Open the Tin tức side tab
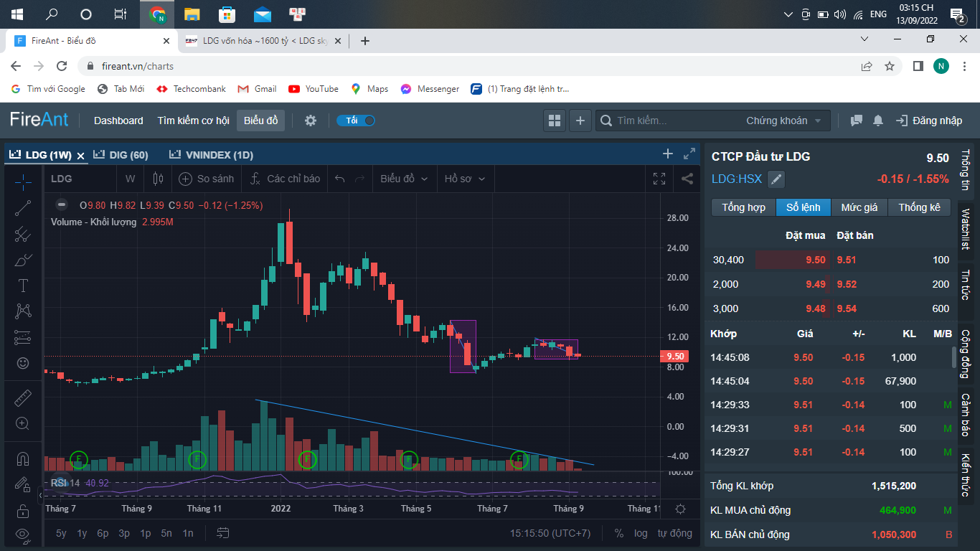The image size is (980, 551). click(x=965, y=285)
